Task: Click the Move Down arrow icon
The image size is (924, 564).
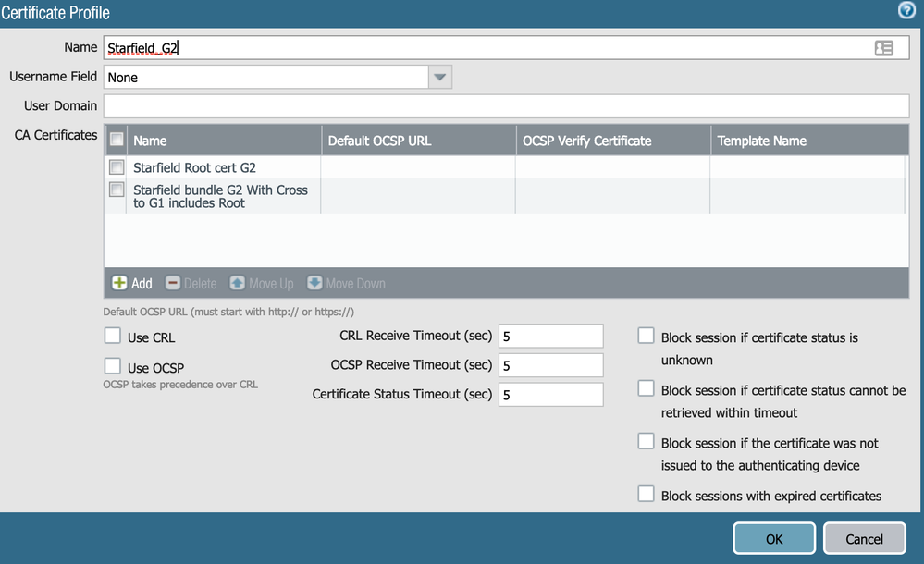Action: coord(314,283)
